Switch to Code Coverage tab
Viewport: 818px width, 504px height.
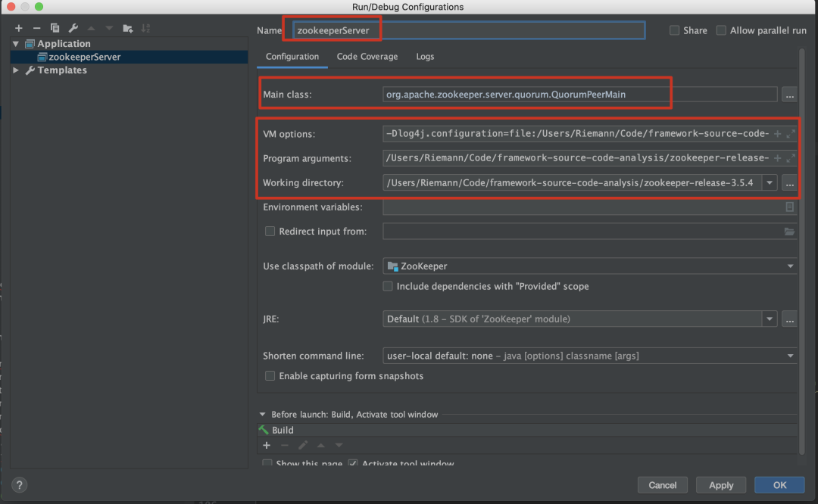click(x=367, y=56)
